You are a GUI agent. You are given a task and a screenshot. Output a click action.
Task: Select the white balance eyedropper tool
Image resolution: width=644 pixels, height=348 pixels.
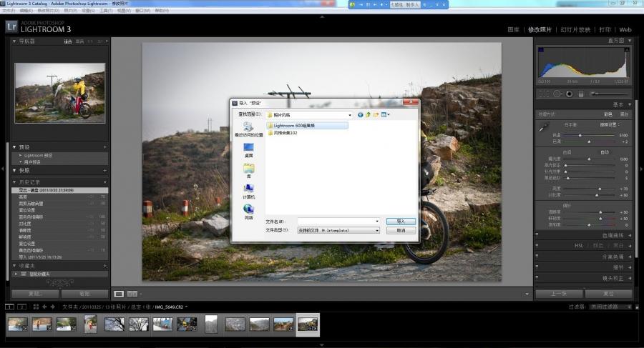pos(543,128)
